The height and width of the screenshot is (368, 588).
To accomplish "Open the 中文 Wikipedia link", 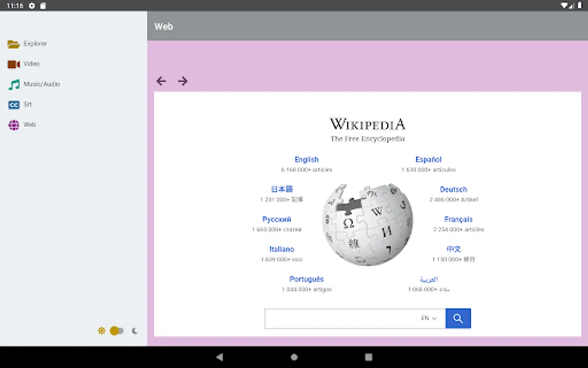I will click(x=453, y=249).
